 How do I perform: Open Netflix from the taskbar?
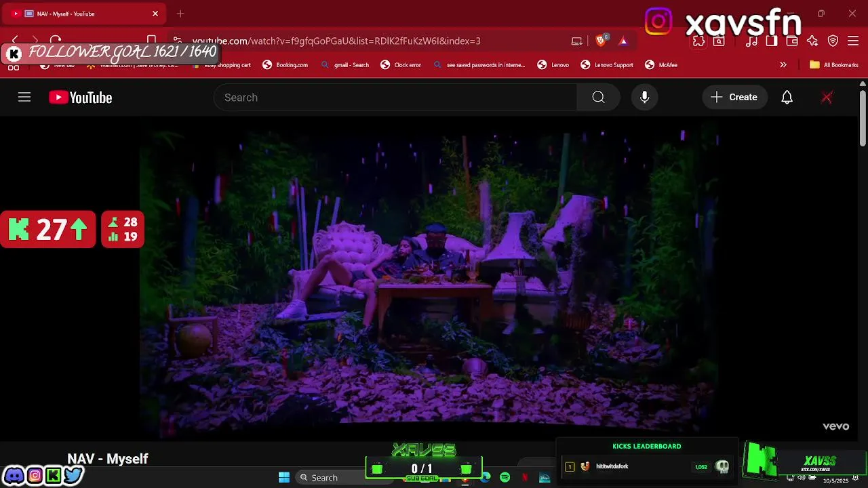coord(525,478)
